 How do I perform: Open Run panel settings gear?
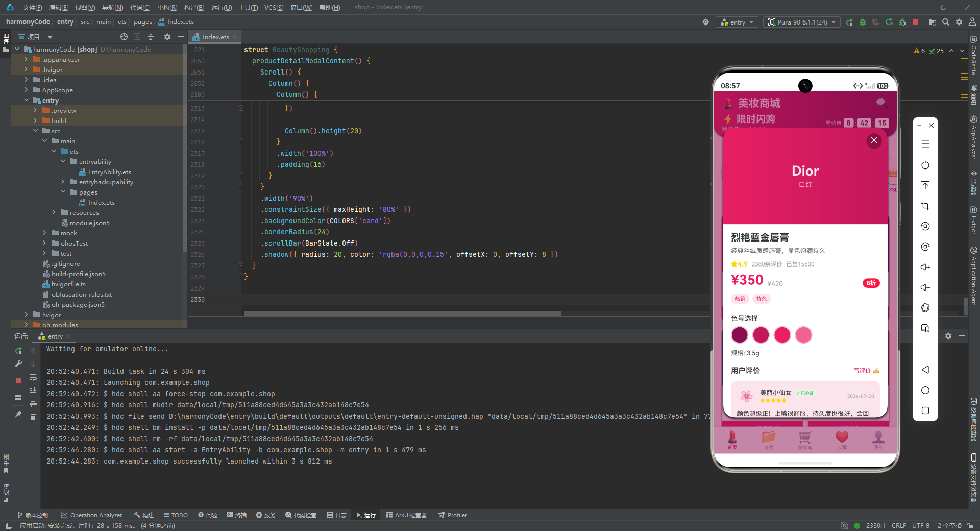point(948,336)
